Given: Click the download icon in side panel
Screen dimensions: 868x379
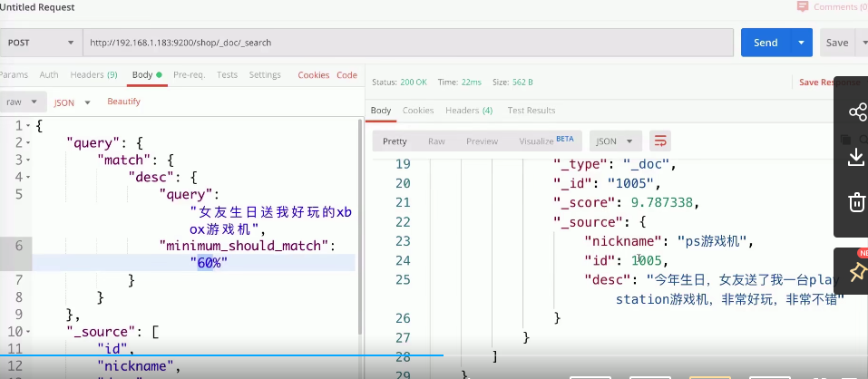Looking at the screenshot, I should click(x=856, y=157).
